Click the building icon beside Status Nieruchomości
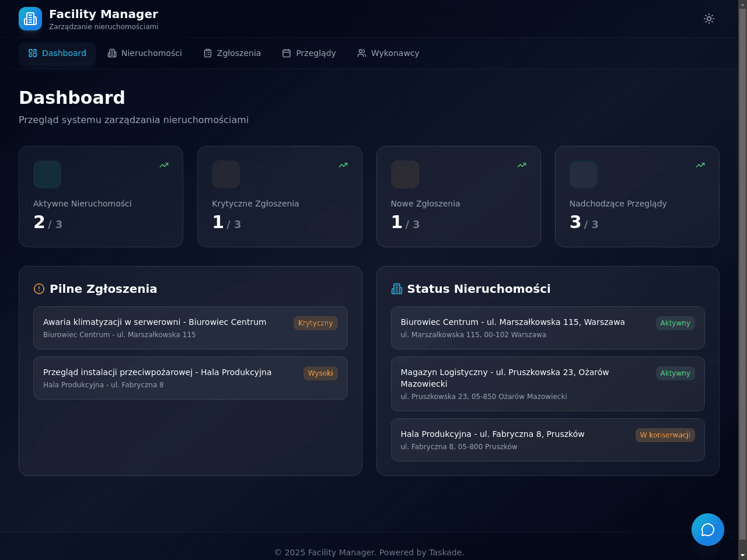The image size is (747, 560). [x=397, y=289]
